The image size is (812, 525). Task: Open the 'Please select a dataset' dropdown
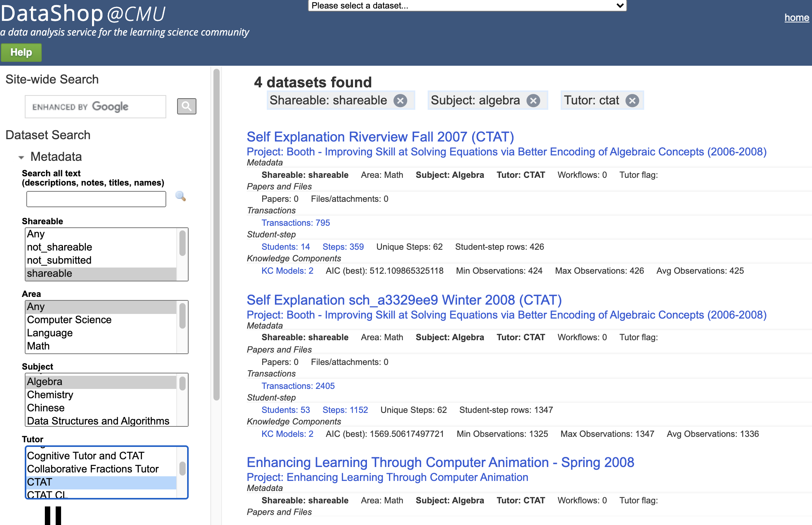(467, 5)
